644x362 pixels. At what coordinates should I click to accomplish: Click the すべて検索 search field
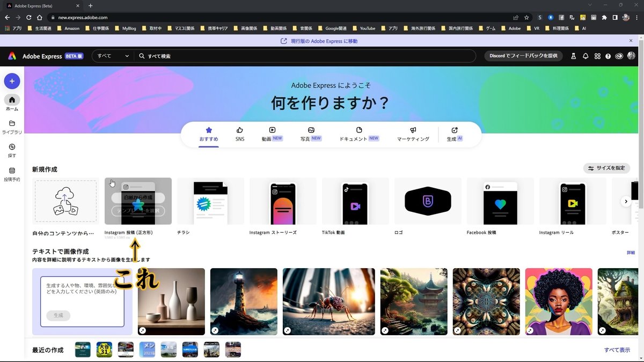click(305, 56)
